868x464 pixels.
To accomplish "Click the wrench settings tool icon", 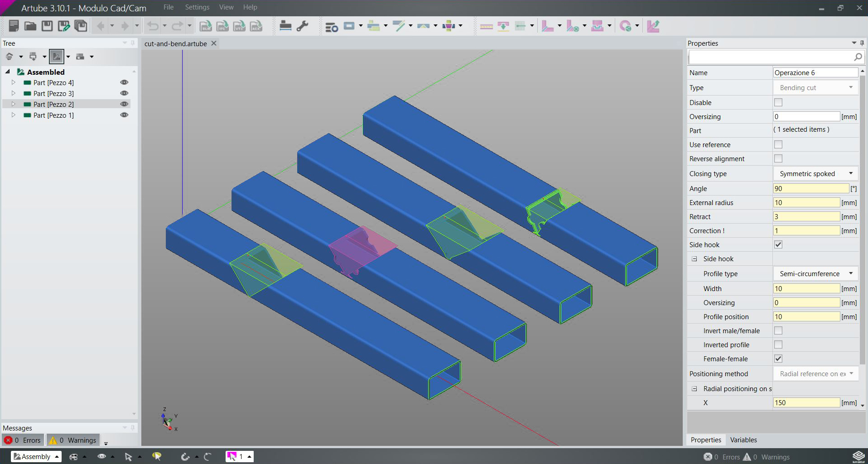I will 302,26.
